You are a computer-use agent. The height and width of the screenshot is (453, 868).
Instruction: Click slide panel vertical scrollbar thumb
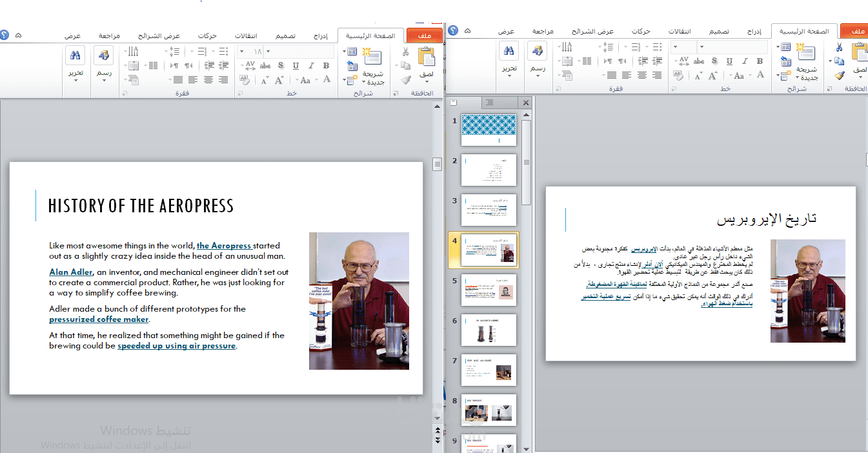tap(526, 161)
